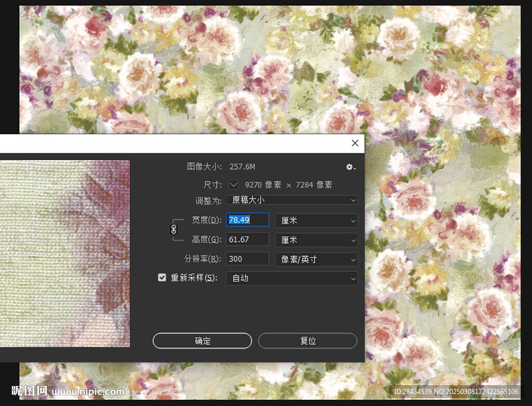Click the 宽度 width field showing 78.49
The image size is (532, 406).
tap(248, 219)
